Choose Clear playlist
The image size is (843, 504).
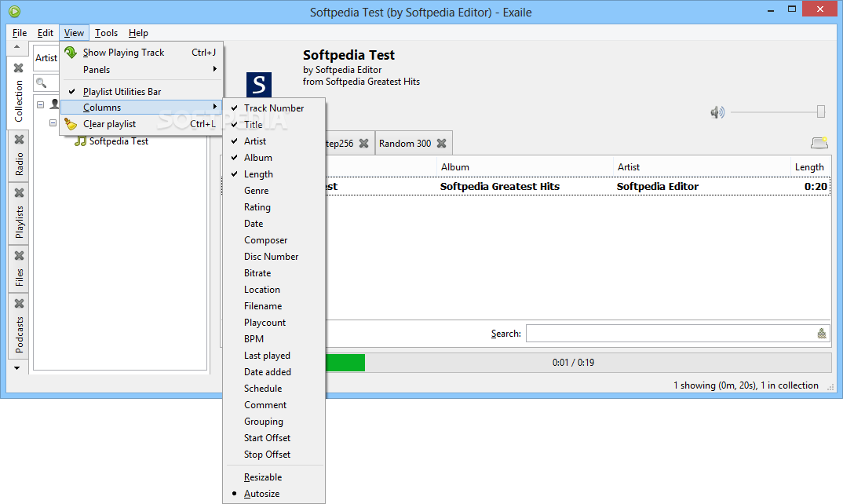tap(141, 124)
